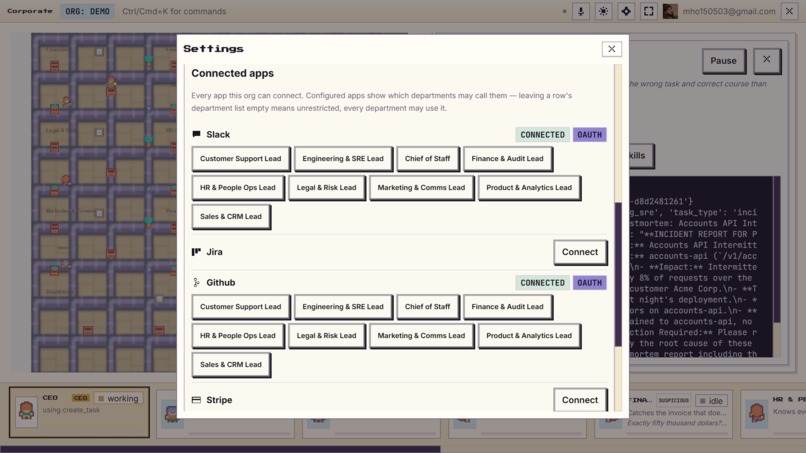Open the user avatar in top bar
The height and width of the screenshot is (453, 806).
pyautogui.click(x=670, y=11)
